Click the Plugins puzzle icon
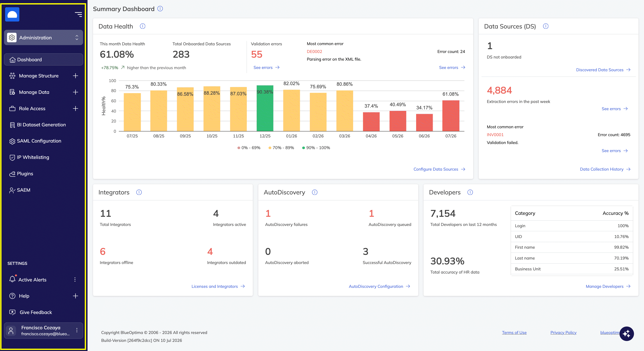This screenshot has width=644, height=351. pyautogui.click(x=12, y=174)
